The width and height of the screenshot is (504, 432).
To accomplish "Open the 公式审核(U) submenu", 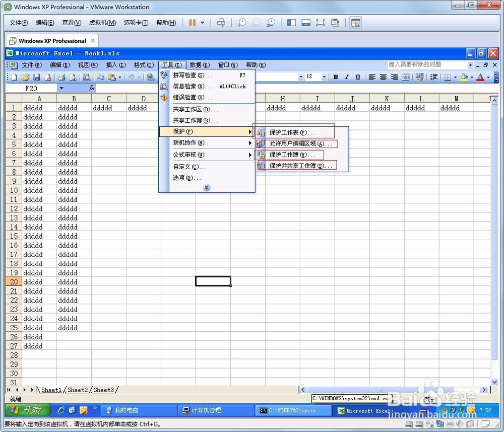I will click(207, 155).
